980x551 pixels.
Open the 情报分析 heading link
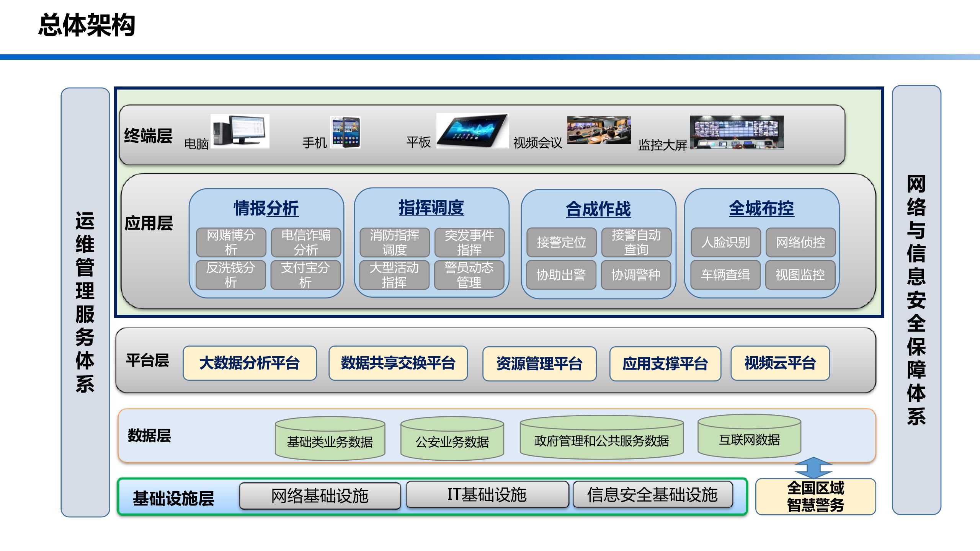266,209
